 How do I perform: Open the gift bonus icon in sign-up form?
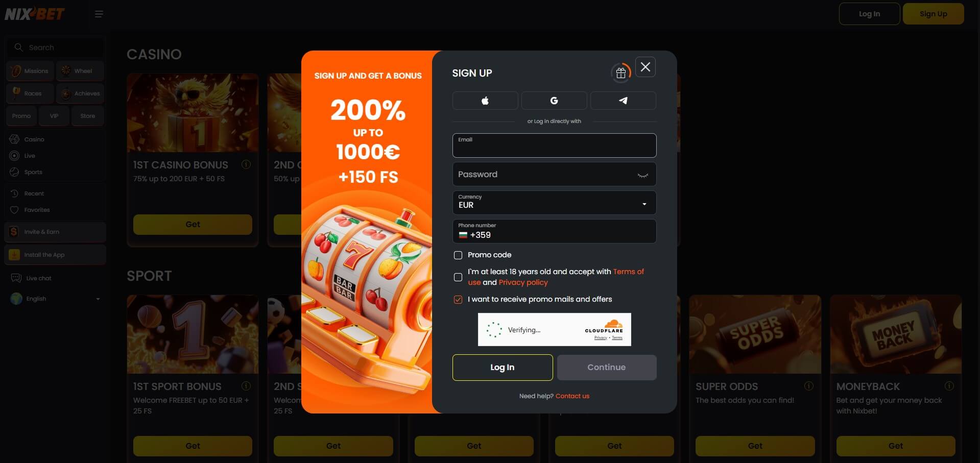point(621,73)
